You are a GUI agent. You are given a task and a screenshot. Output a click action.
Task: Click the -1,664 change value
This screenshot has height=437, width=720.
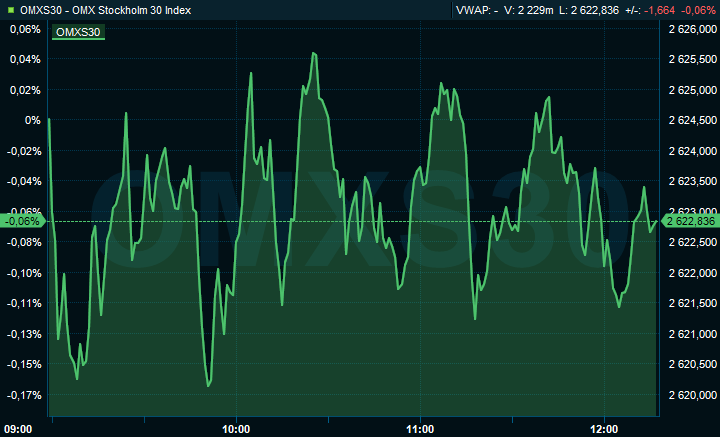coord(659,10)
